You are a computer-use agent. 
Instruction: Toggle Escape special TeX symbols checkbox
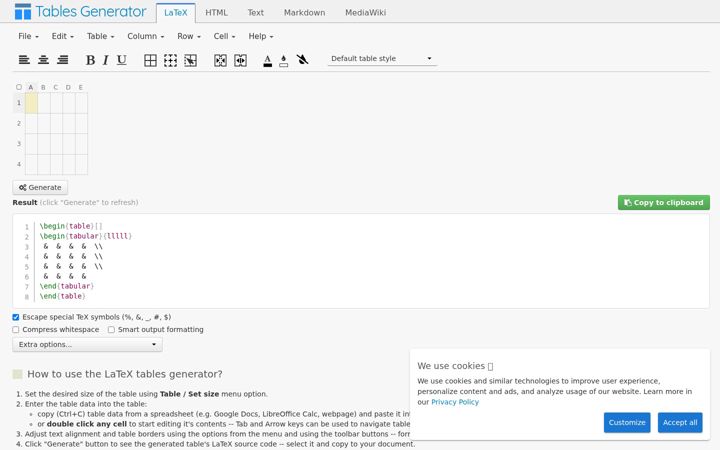click(16, 317)
